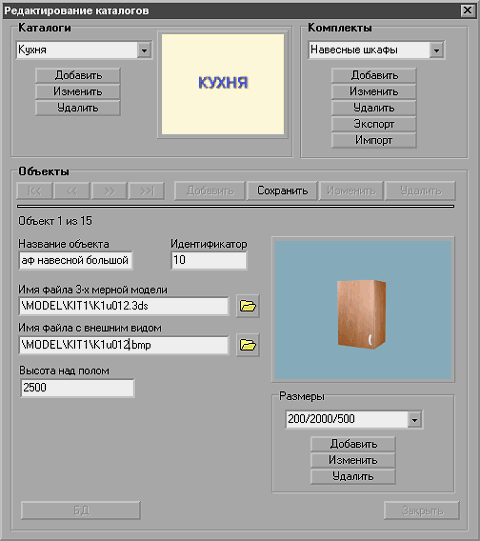Screen dimensions: 480x541
Task: Click the БД button
Action: pyautogui.click(x=81, y=510)
